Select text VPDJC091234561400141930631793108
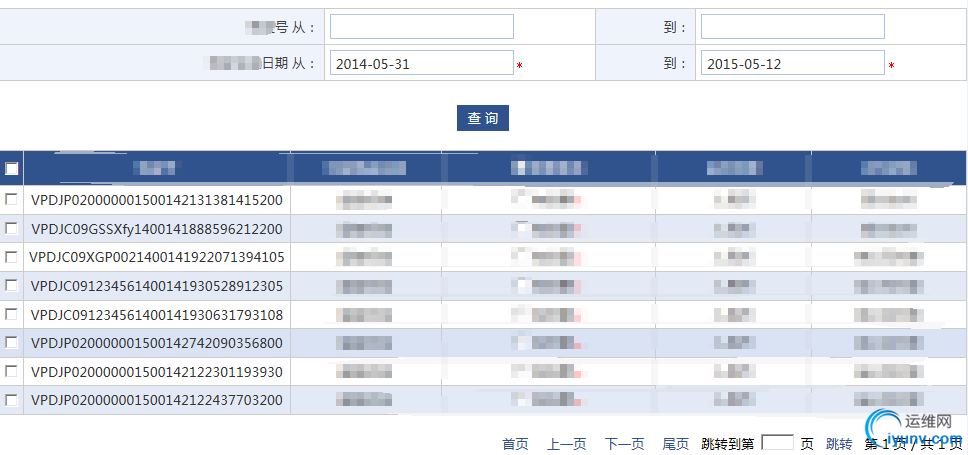The height and width of the screenshot is (455, 968). click(x=157, y=315)
